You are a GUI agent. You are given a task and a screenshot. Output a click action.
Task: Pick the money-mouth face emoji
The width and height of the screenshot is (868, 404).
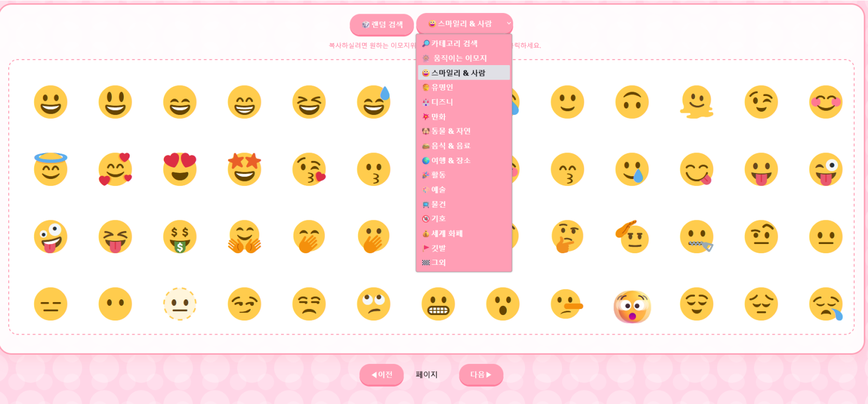click(180, 237)
